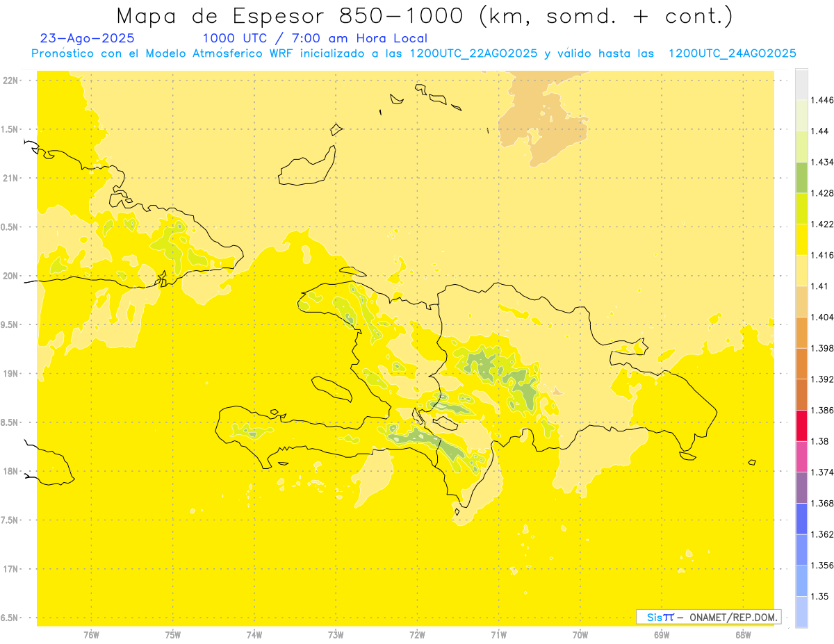Click the legend value 1.404
Viewport: 834px width, 644px height.
pyautogui.click(x=822, y=317)
